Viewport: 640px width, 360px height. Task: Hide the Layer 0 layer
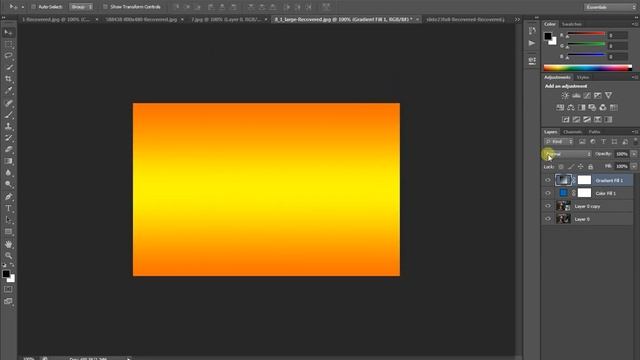[x=548, y=219]
